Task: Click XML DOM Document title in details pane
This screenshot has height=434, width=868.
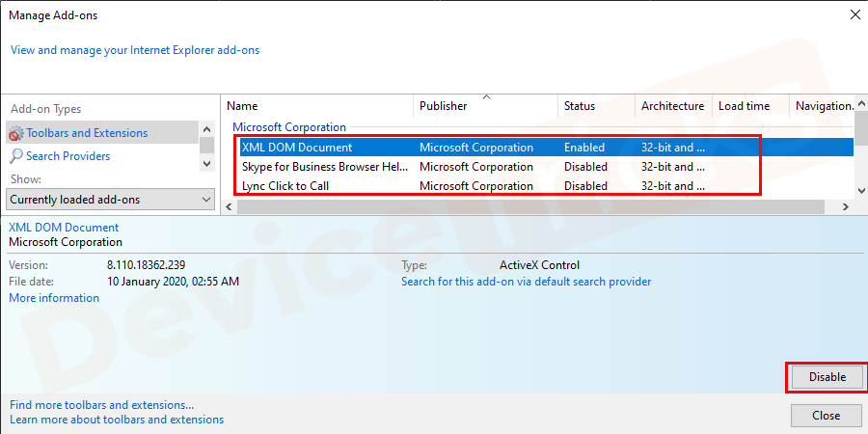Action: pyautogui.click(x=64, y=228)
